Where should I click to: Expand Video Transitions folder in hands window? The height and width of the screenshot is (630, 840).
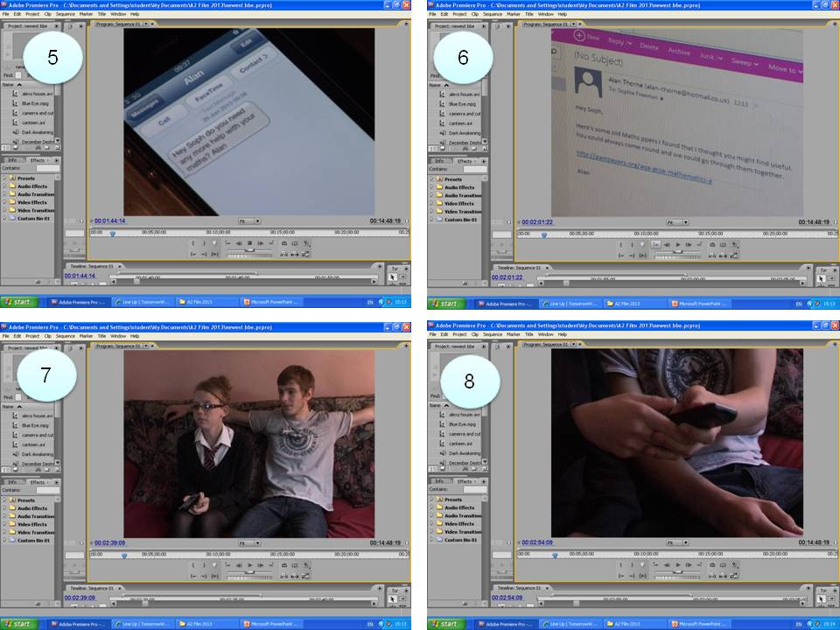pos(431,531)
